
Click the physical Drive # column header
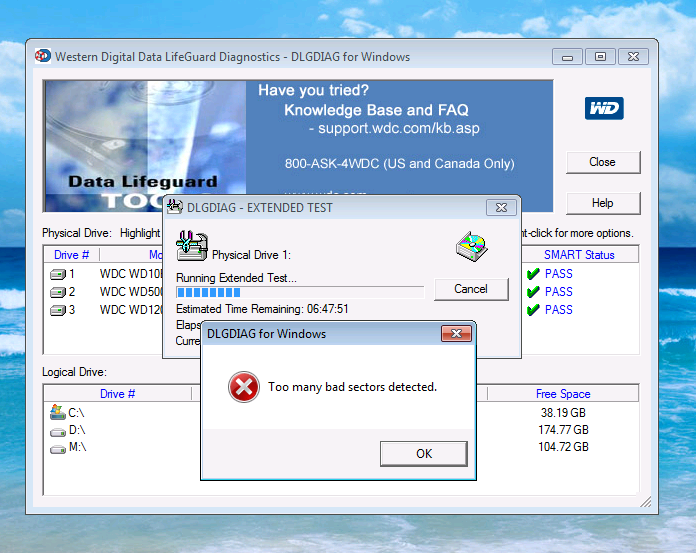pyautogui.click(x=71, y=255)
